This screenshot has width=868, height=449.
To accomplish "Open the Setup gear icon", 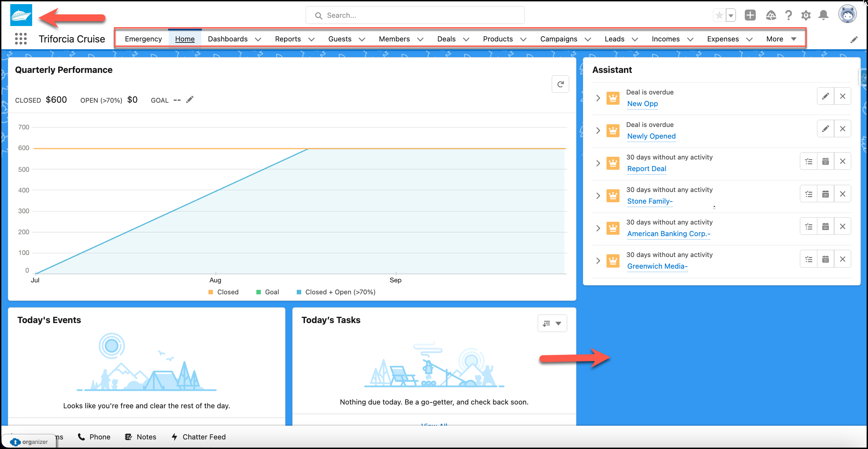I will tap(806, 15).
